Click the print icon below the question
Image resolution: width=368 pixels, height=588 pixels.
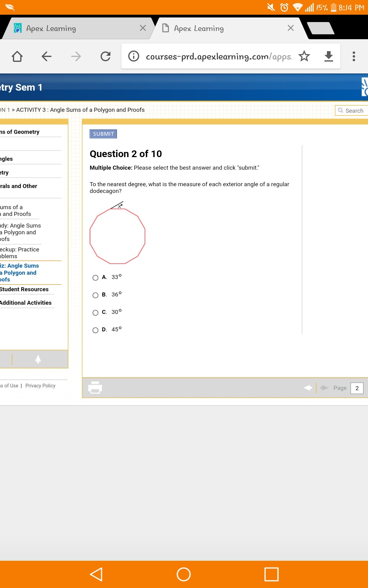coord(95,387)
